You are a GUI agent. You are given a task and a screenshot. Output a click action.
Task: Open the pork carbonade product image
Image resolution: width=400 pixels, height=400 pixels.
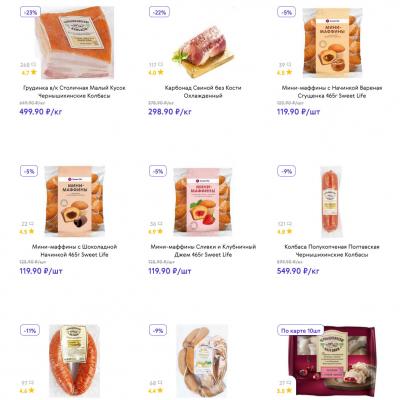[203, 49]
